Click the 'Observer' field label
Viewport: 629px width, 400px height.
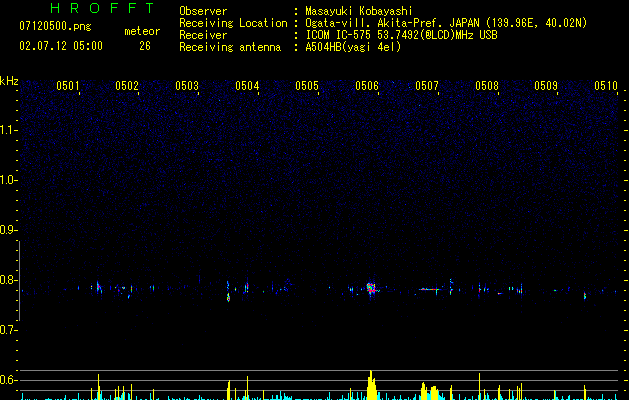tap(203, 11)
